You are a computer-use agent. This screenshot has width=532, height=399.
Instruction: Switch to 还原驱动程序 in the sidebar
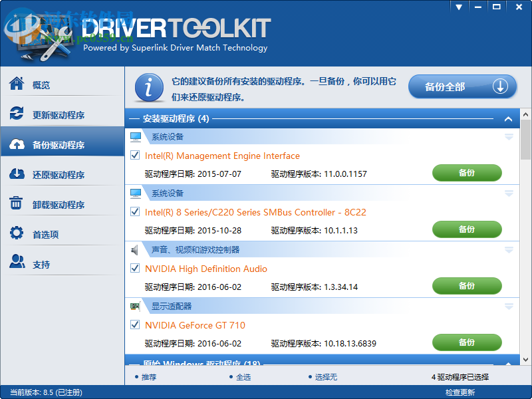[x=60, y=174]
